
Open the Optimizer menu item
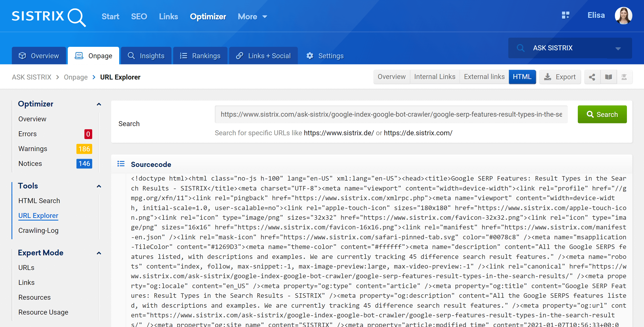[208, 17]
